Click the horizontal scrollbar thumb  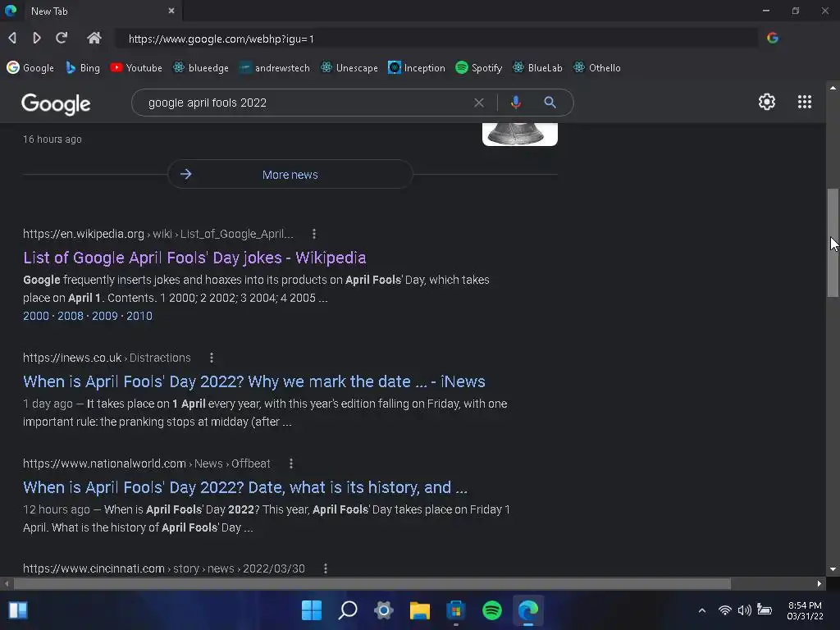tap(372, 583)
